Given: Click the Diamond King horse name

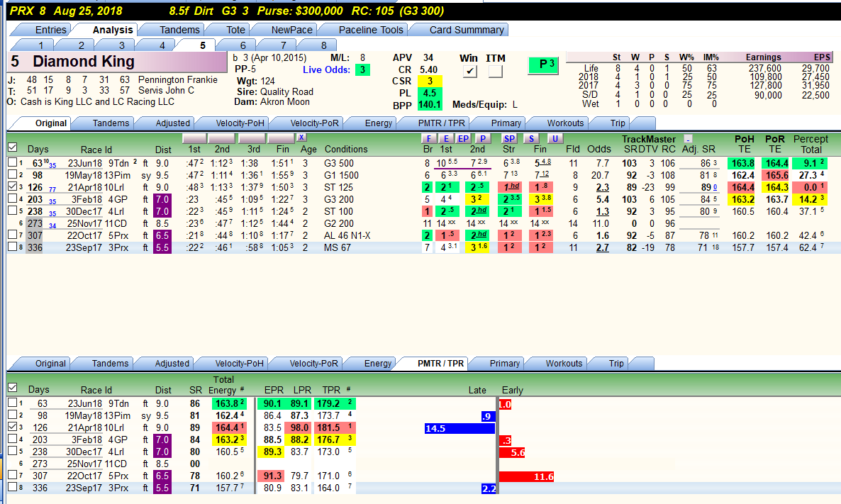Looking at the screenshot, I should pyautogui.click(x=84, y=62).
